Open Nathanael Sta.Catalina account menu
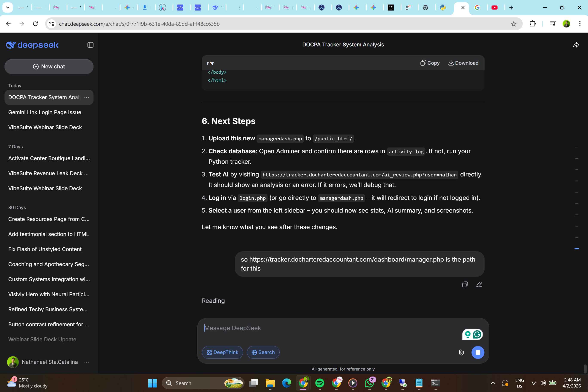 pos(86,362)
